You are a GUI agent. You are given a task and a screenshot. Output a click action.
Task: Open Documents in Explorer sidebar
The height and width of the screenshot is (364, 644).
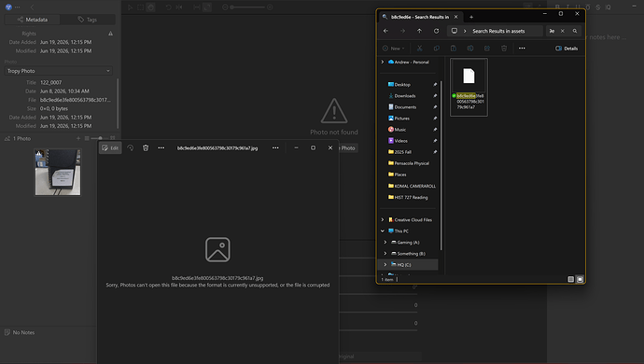(x=405, y=106)
